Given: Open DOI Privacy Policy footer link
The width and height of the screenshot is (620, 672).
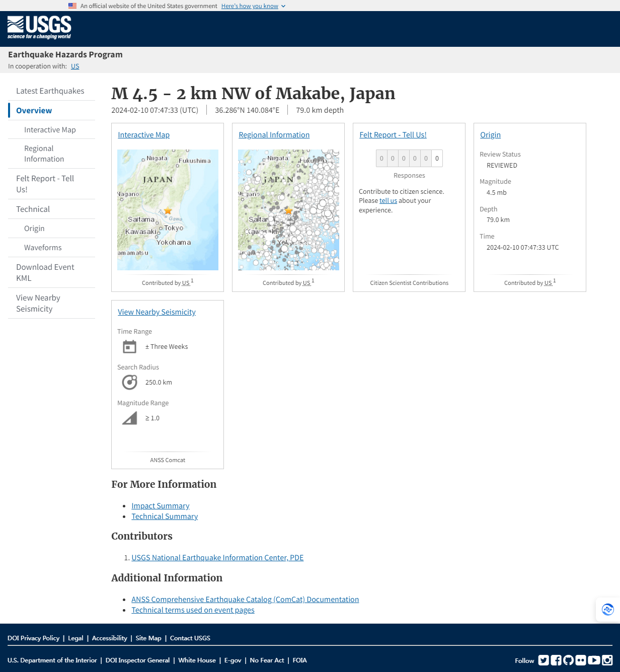Looking at the screenshot, I should click(33, 638).
